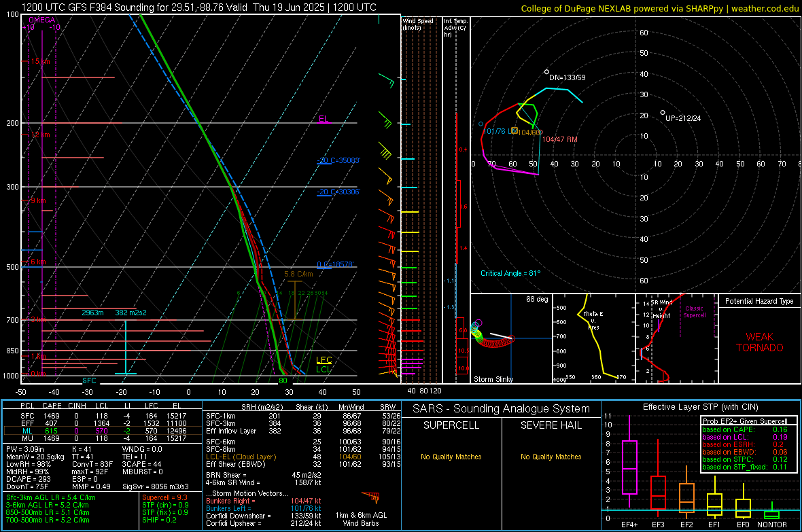This screenshot has height=532, width=802.
Task: Click the 'BRN Shear =' value line
Action: 264,475
